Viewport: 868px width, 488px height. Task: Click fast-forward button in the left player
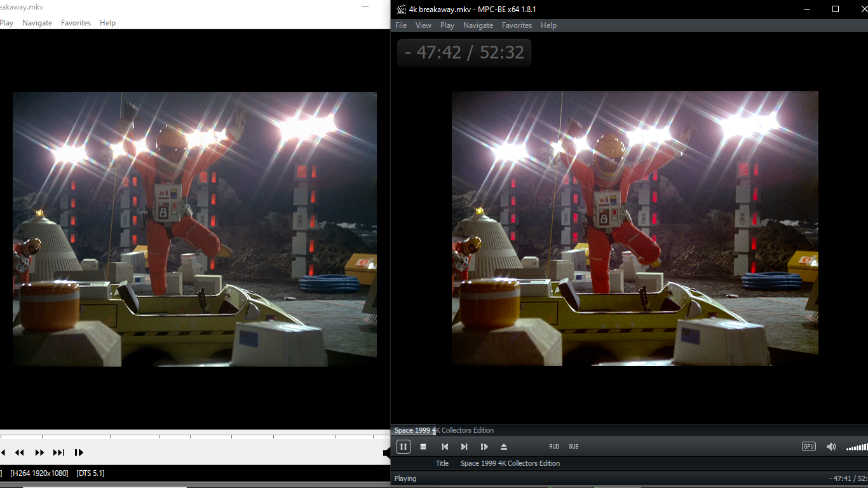[x=39, y=452]
